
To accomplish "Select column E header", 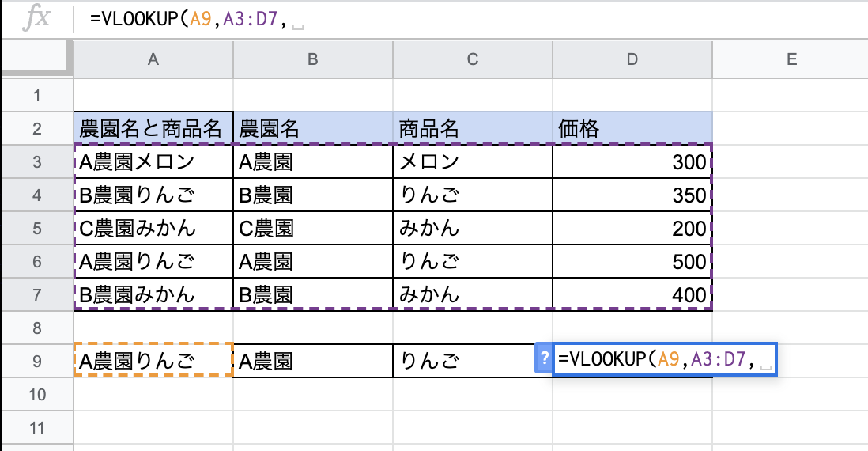I will pyautogui.click(x=791, y=59).
